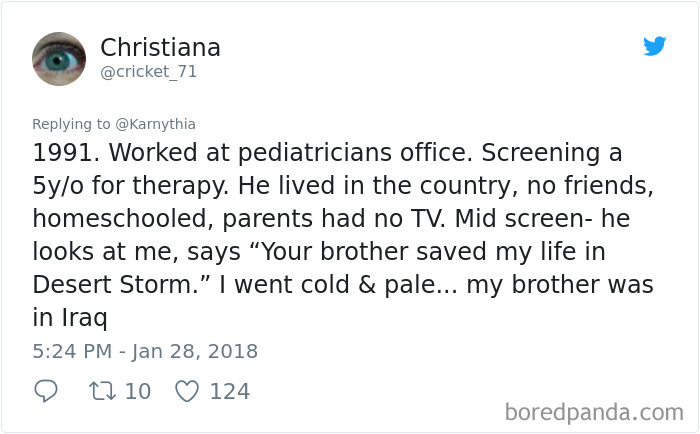Click the retweet arrows icon
Screen dimensions: 700x434
click(x=103, y=391)
